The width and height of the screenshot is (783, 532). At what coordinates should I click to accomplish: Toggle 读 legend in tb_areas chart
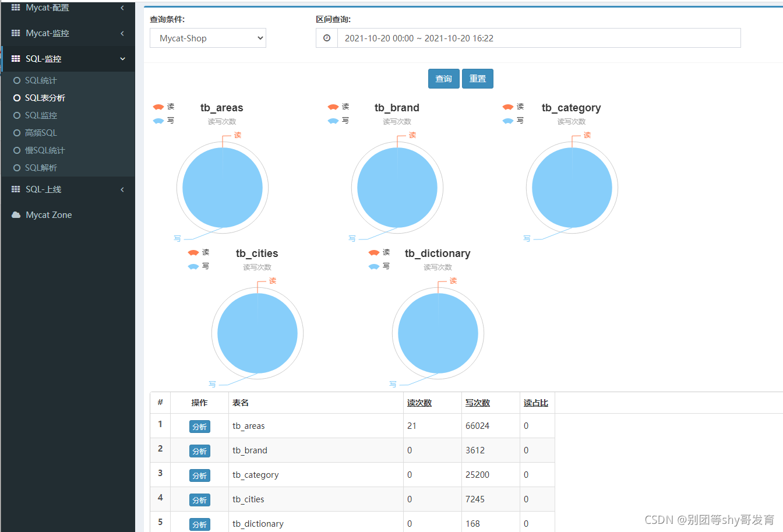[163, 107]
